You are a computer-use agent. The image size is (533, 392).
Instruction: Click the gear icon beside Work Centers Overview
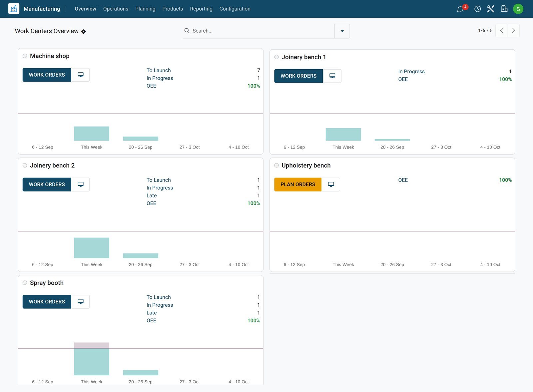[x=84, y=32]
